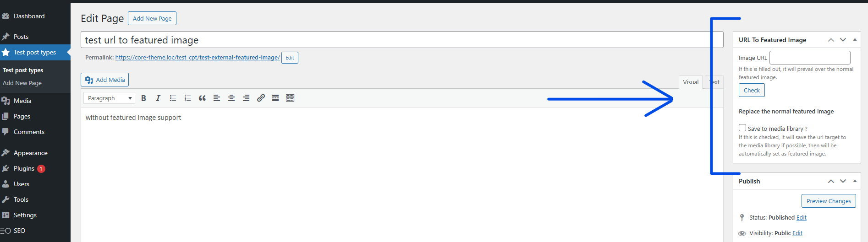Apply blockquote formatting
This screenshot has width=868, height=242.
202,98
